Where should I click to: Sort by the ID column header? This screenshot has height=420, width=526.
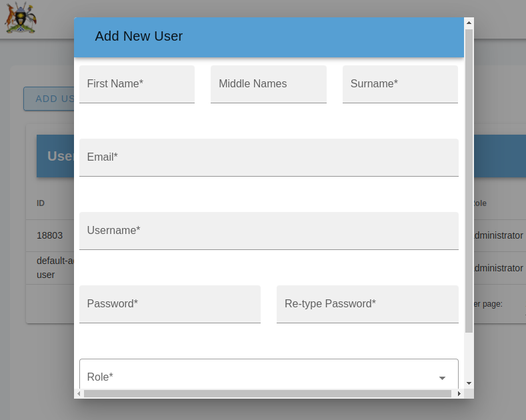[41, 203]
